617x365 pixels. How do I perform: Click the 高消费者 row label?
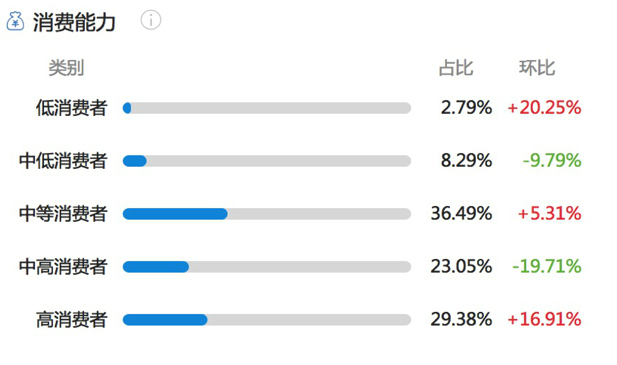click(x=72, y=319)
